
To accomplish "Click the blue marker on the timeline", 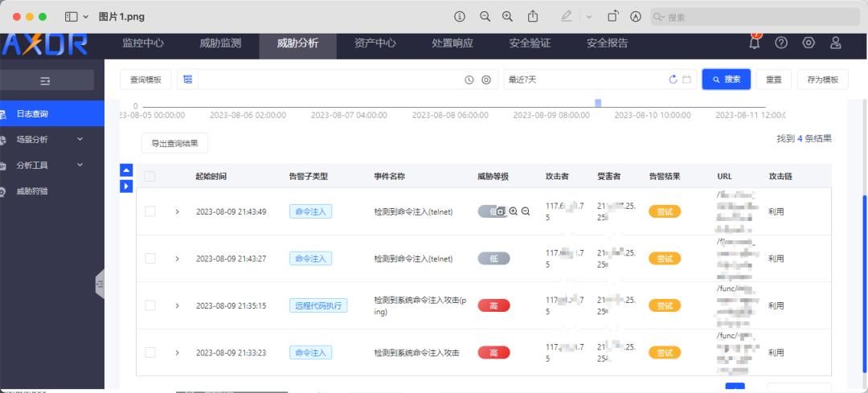I will tap(598, 103).
